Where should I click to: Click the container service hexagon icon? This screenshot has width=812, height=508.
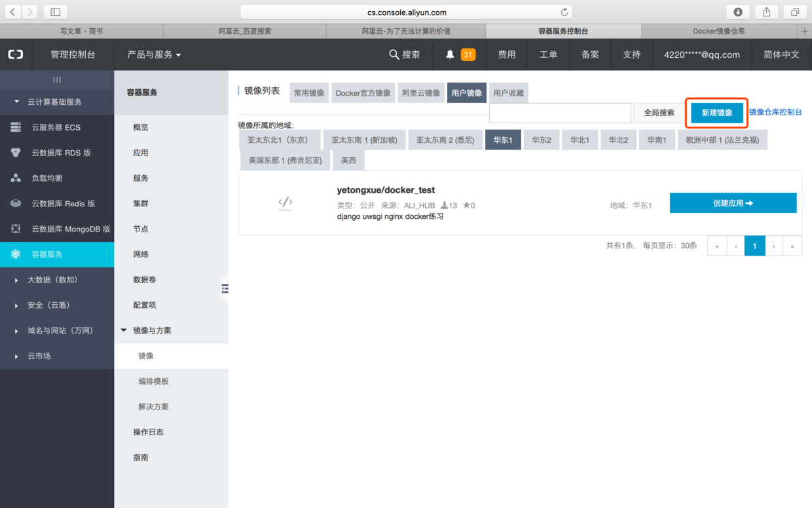pos(16,254)
